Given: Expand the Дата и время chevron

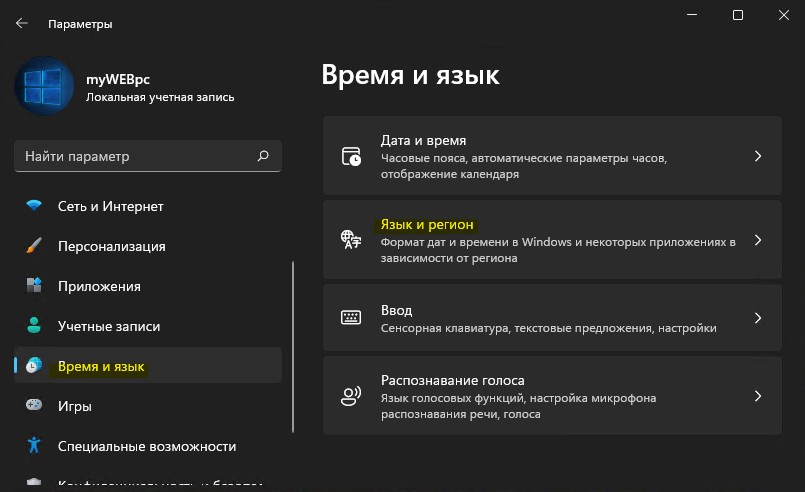Looking at the screenshot, I should point(758,156).
